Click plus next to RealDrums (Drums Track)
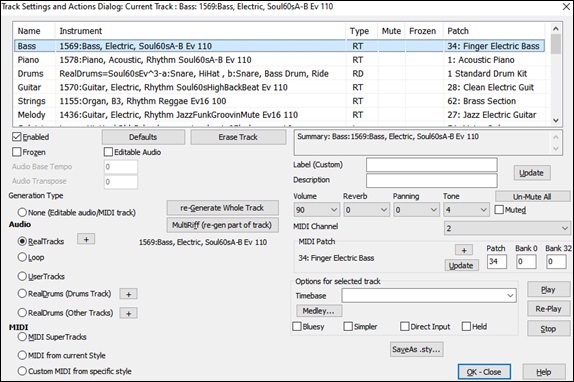Viewport: 574px width, 382px height. [128, 294]
